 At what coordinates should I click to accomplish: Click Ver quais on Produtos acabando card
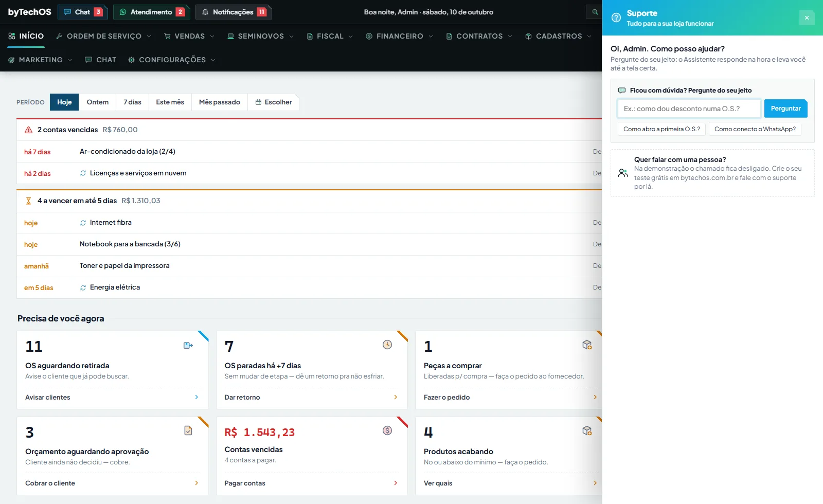[x=511, y=483]
